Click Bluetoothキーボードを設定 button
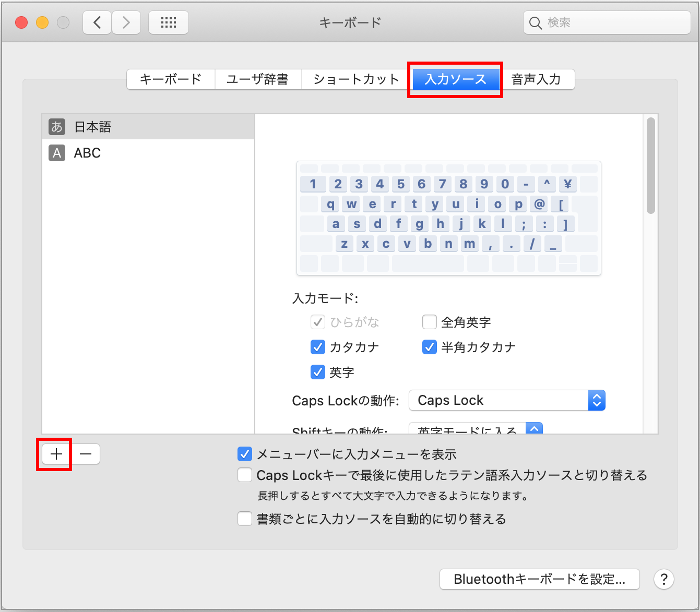Screen dimensions: 700x612 (540, 579)
